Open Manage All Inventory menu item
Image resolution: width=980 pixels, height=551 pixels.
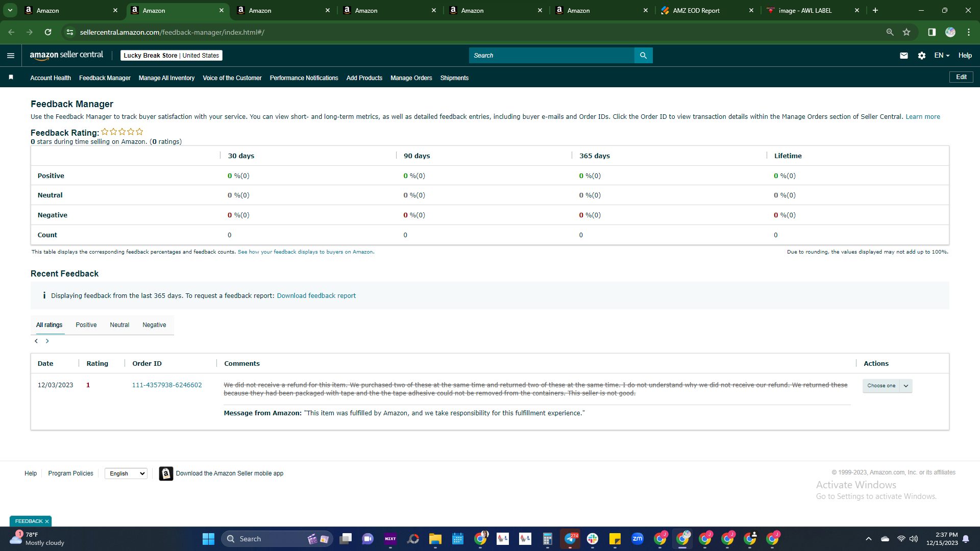tap(166, 78)
